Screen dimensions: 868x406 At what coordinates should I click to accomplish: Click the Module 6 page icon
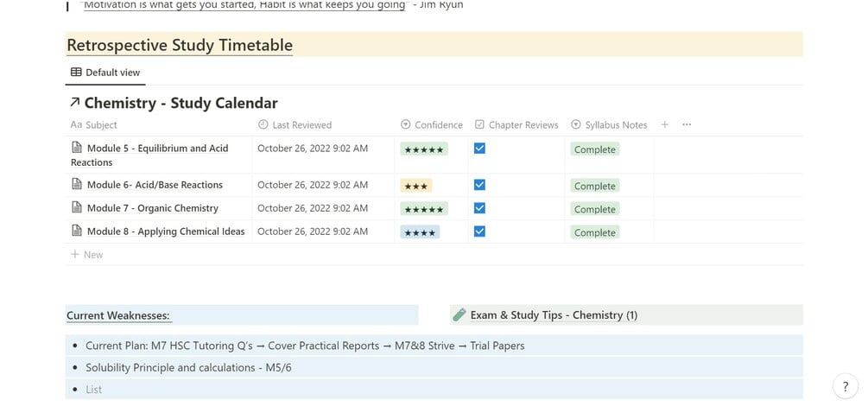[77, 185]
